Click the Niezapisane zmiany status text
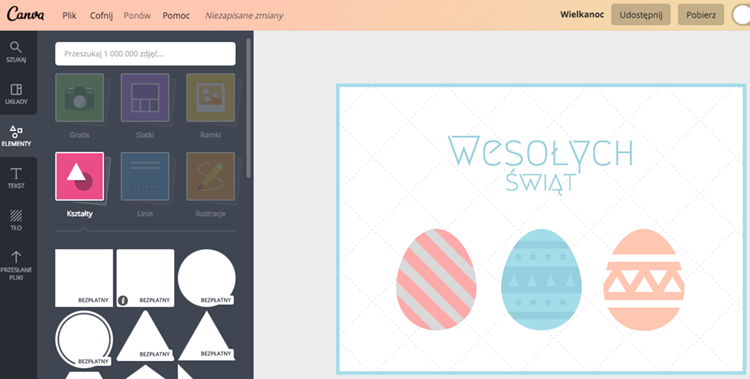750x379 pixels. (x=244, y=15)
